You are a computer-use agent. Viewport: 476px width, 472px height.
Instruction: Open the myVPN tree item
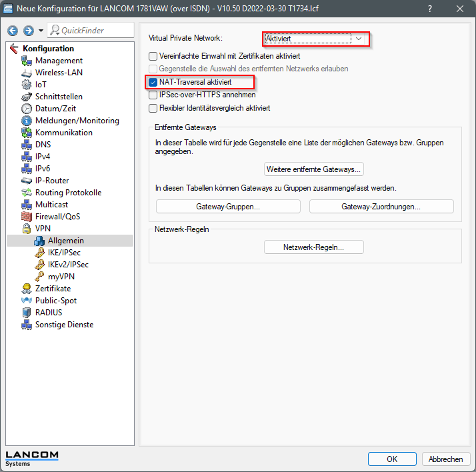click(61, 277)
